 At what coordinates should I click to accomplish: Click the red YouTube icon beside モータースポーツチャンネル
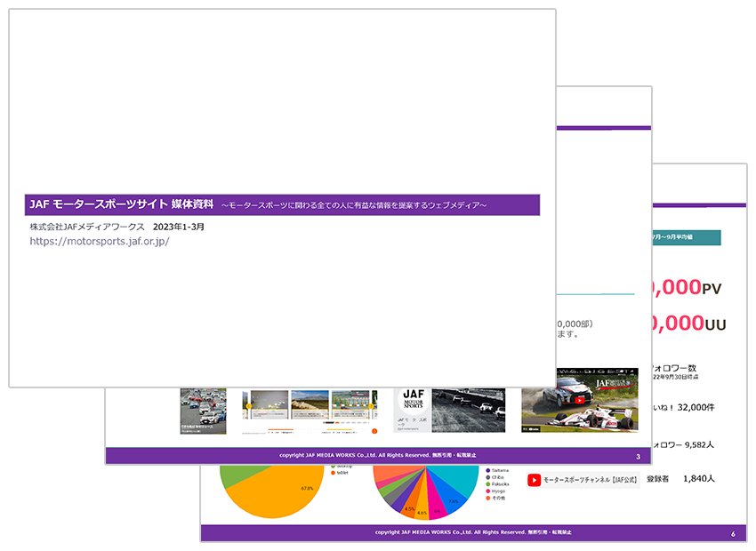[x=534, y=480]
